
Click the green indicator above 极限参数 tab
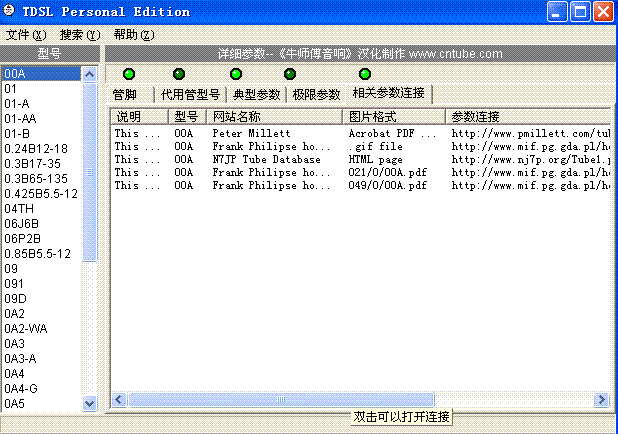(290, 74)
